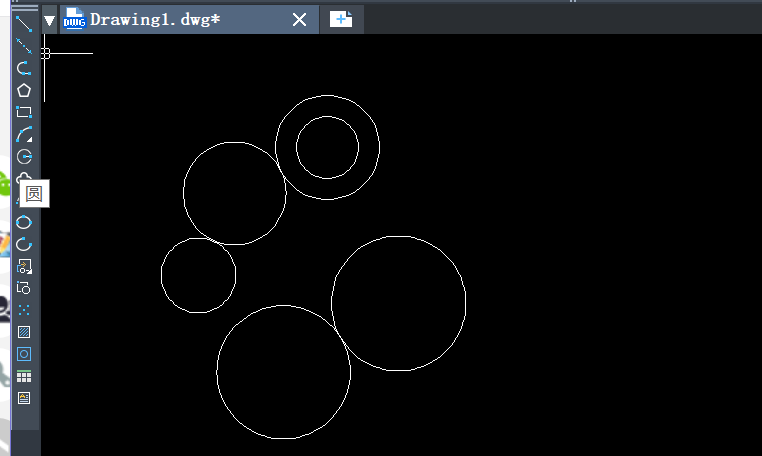Select the Point tool
Image resolution: width=762 pixels, height=456 pixels.
click(x=24, y=310)
